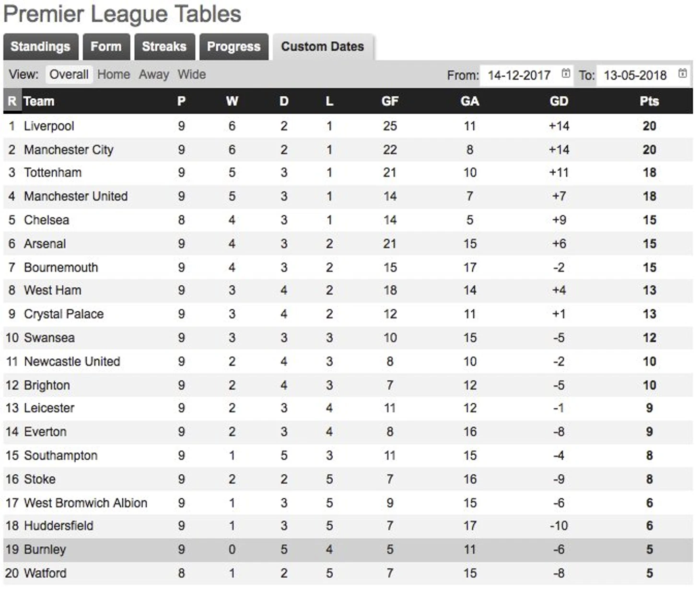Select the highlighted Burnley row
Screen dimensions: 700x600
click(x=348, y=549)
